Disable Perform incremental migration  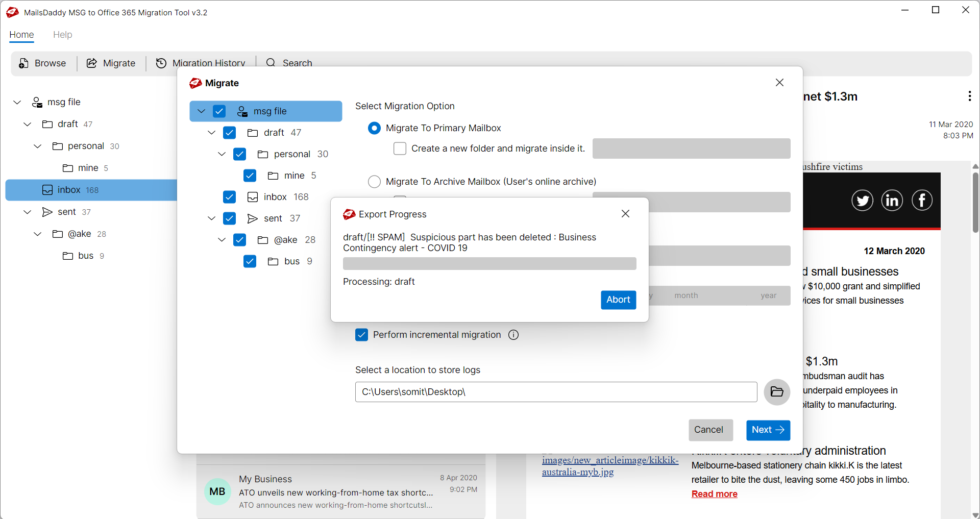(361, 335)
